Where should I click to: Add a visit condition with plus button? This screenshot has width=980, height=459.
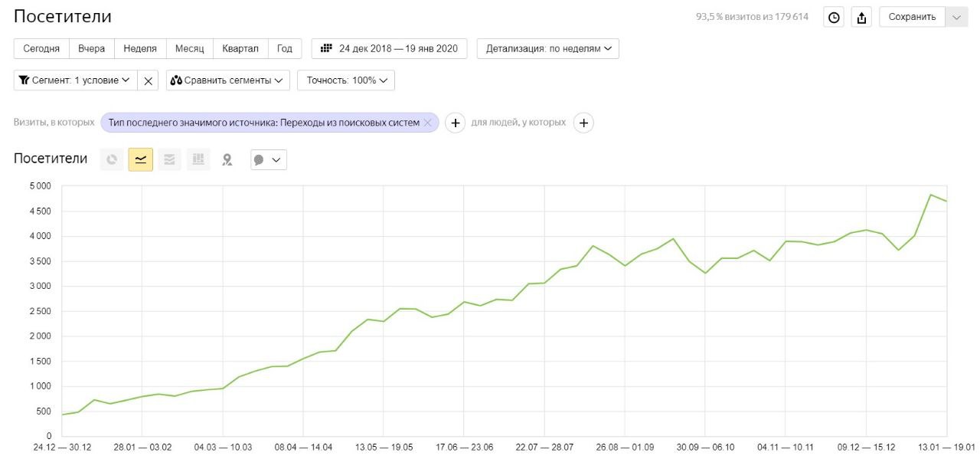(x=455, y=123)
